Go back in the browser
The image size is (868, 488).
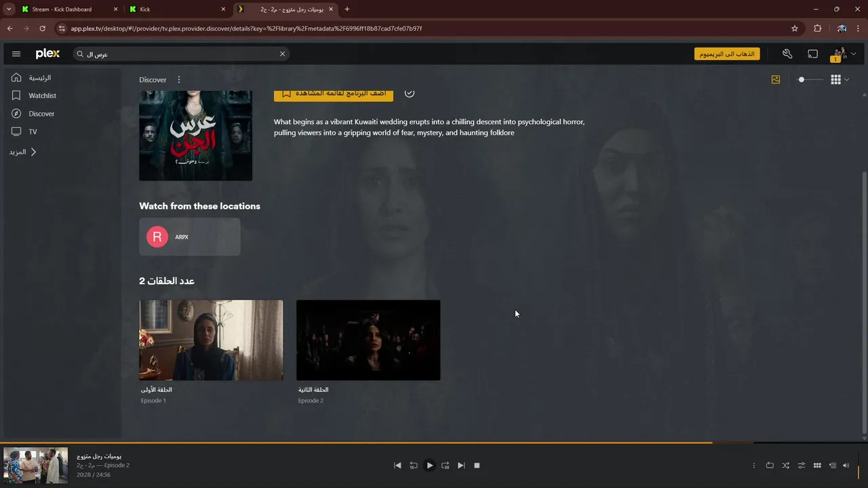(x=9, y=28)
